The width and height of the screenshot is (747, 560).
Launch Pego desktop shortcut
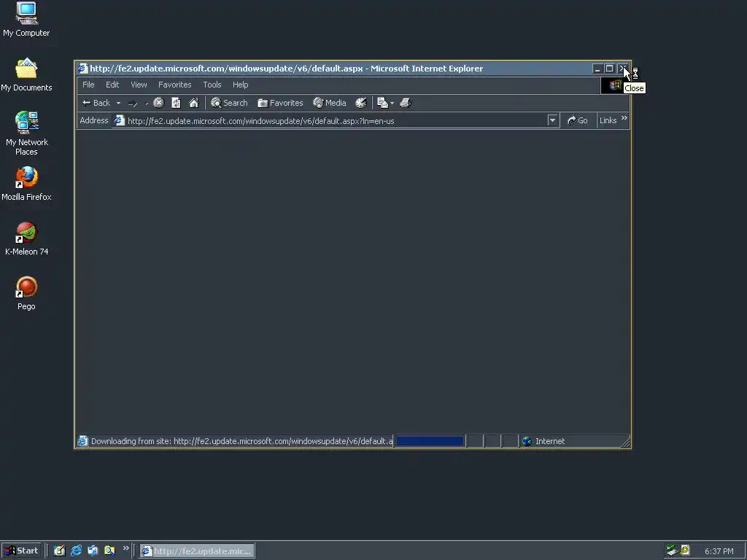(26, 293)
